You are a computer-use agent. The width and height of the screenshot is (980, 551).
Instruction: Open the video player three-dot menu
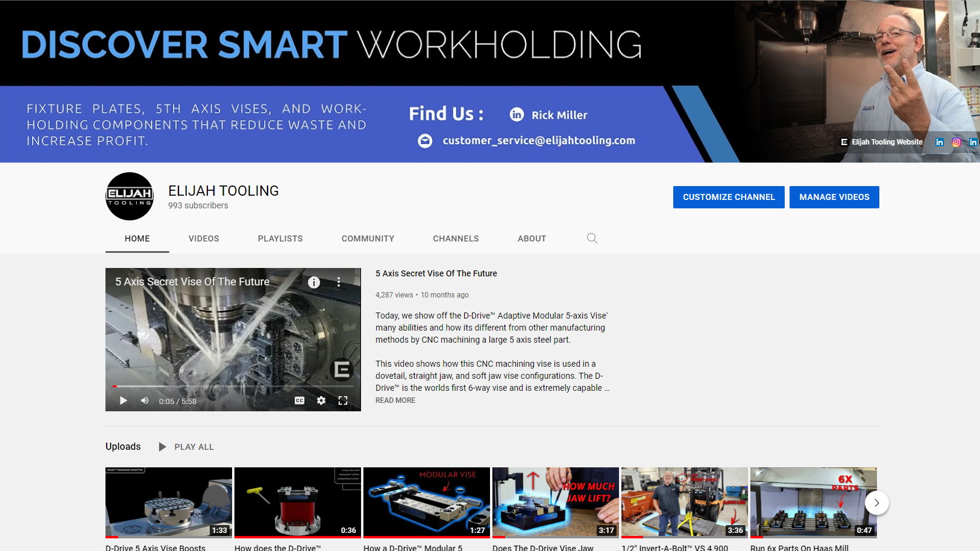(x=339, y=282)
